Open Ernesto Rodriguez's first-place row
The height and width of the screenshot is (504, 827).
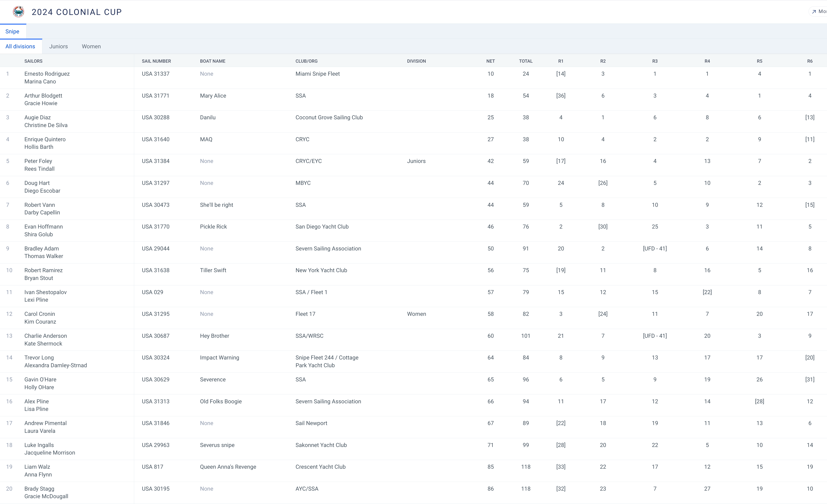[x=47, y=74]
